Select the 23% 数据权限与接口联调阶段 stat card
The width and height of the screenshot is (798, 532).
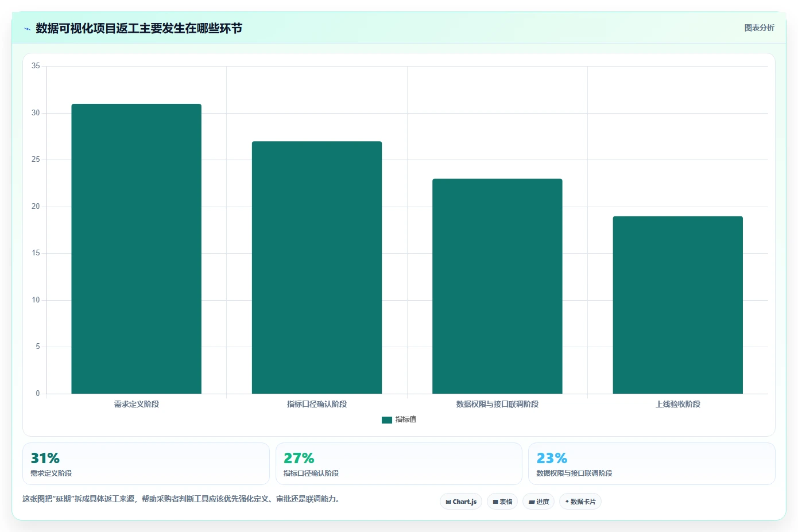click(652, 464)
